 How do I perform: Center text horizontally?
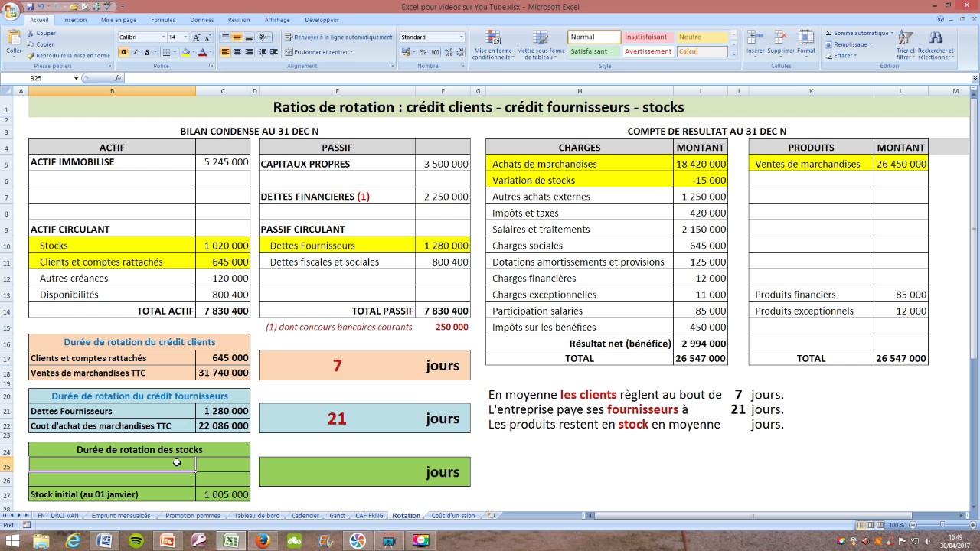click(x=237, y=52)
